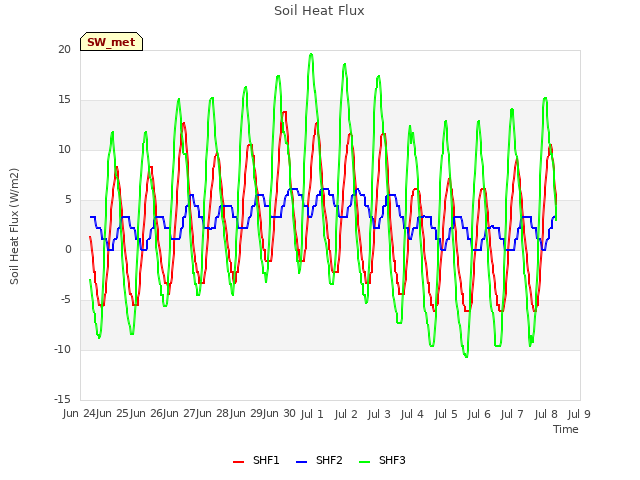Click the x-axis label Jun 29
The image size is (640, 480).
click(247, 413)
